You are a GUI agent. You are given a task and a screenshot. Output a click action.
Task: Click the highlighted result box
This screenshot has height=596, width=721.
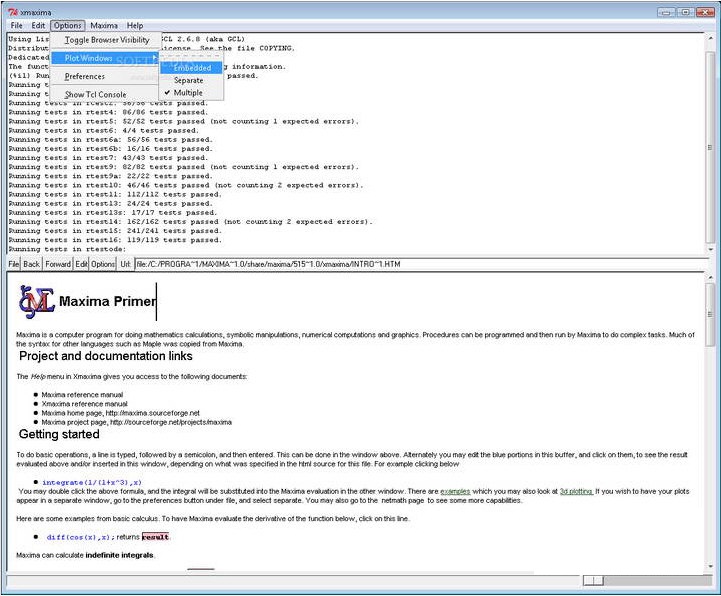pos(155,537)
